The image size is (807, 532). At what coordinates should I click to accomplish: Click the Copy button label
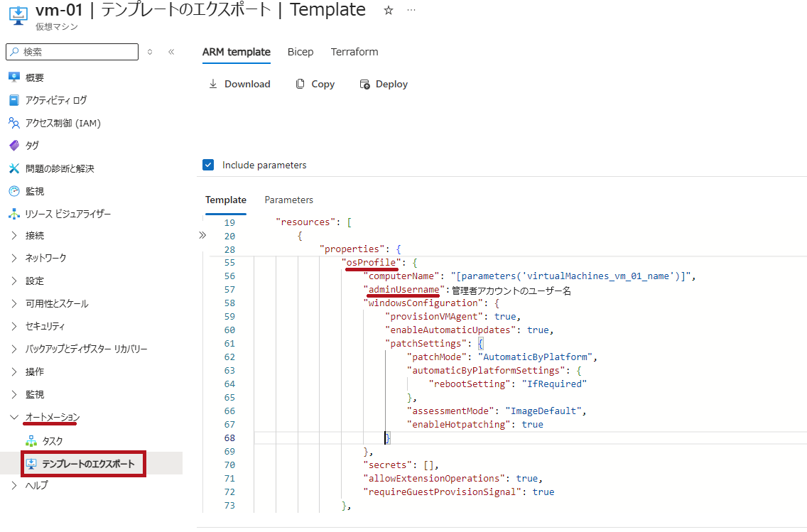(323, 84)
